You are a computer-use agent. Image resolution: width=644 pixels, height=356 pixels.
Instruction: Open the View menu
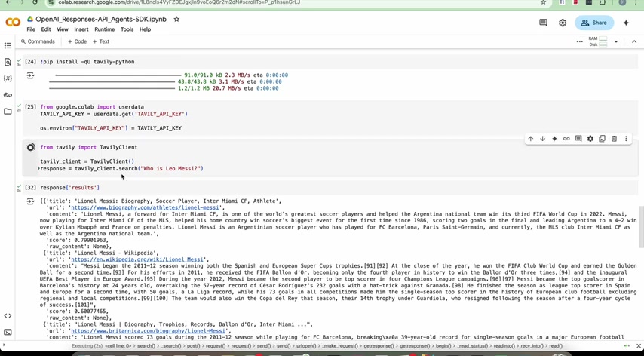click(x=63, y=29)
